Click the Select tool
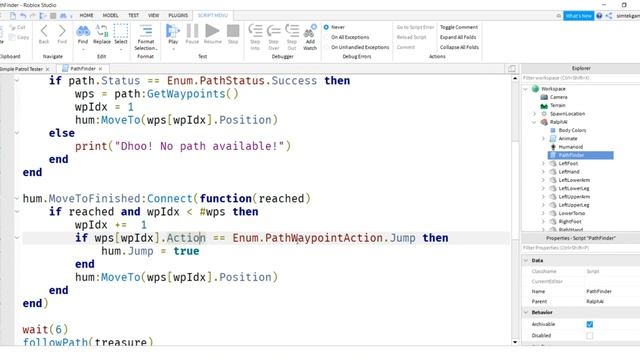This screenshot has height=360, width=640. 121,34
